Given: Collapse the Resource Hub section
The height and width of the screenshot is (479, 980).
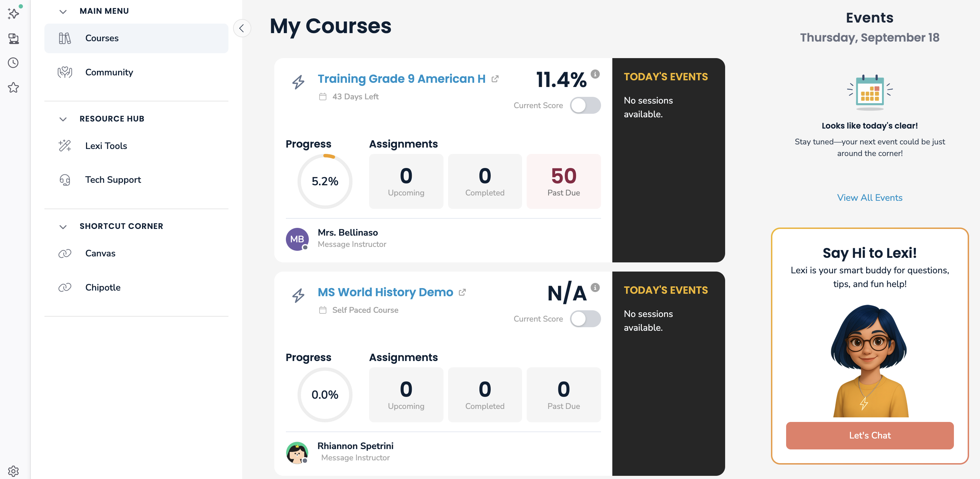Looking at the screenshot, I should [x=63, y=119].
